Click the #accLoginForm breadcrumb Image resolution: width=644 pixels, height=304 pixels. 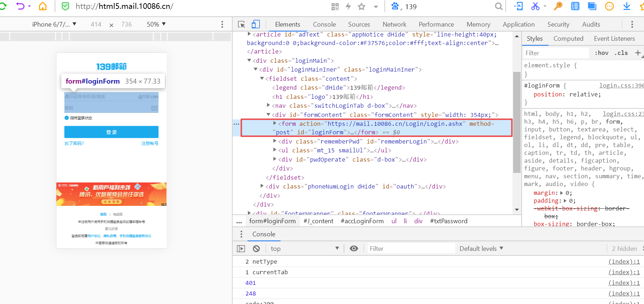coord(362,221)
